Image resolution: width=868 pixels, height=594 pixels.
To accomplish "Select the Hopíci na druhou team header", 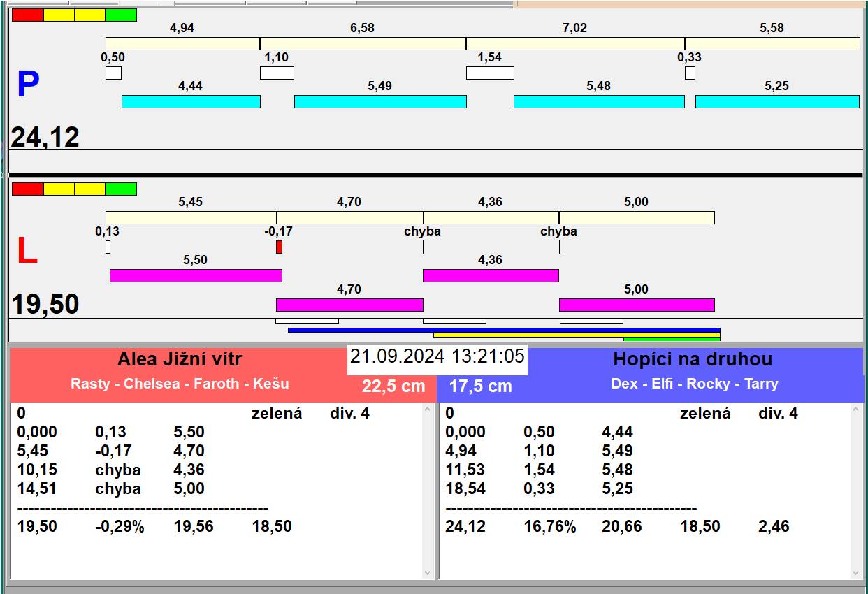I will point(693,359).
